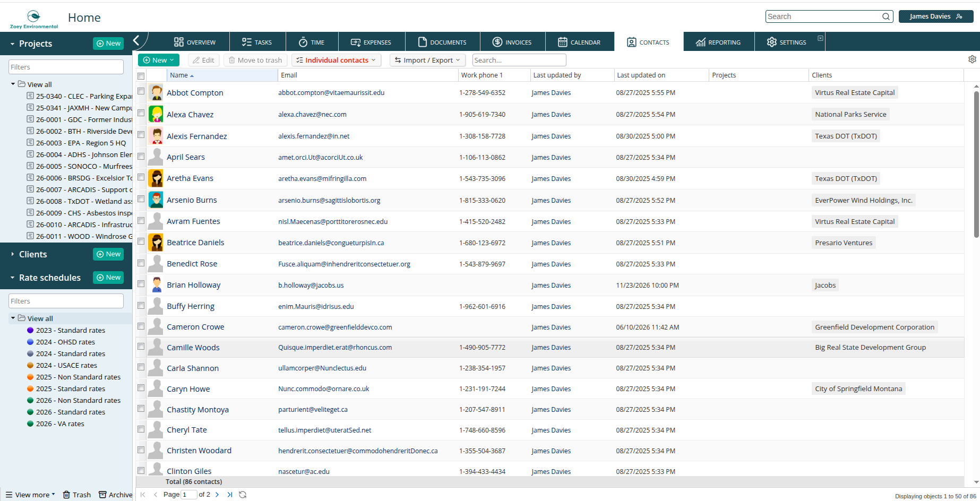Click the search magnifier icon in top bar

pyautogui.click(x=886, y=16)
